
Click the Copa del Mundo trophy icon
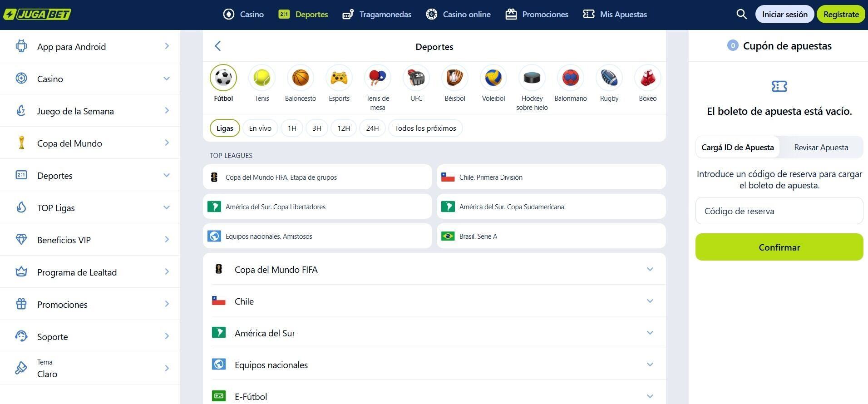coord(21,143)
